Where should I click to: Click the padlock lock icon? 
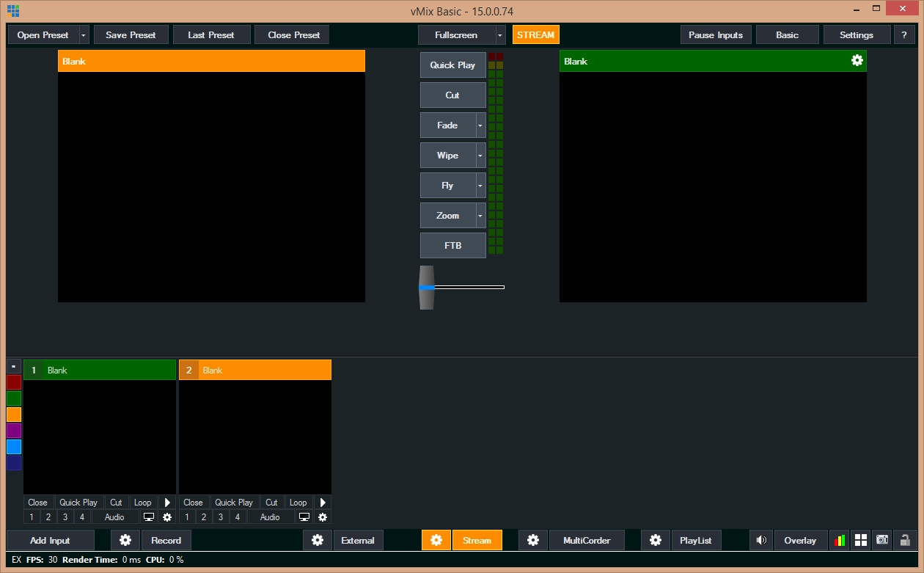(906, 541)
